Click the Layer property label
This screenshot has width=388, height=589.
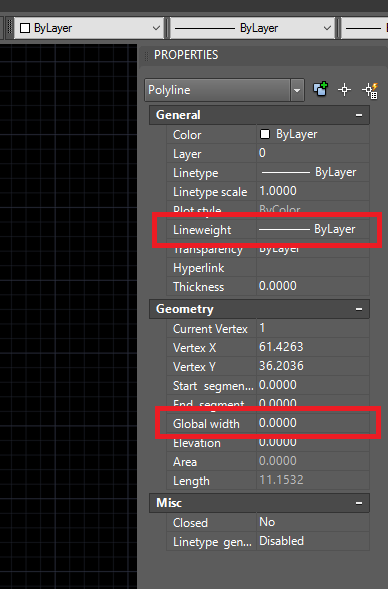pyautogui.click(x=187, y=154)
